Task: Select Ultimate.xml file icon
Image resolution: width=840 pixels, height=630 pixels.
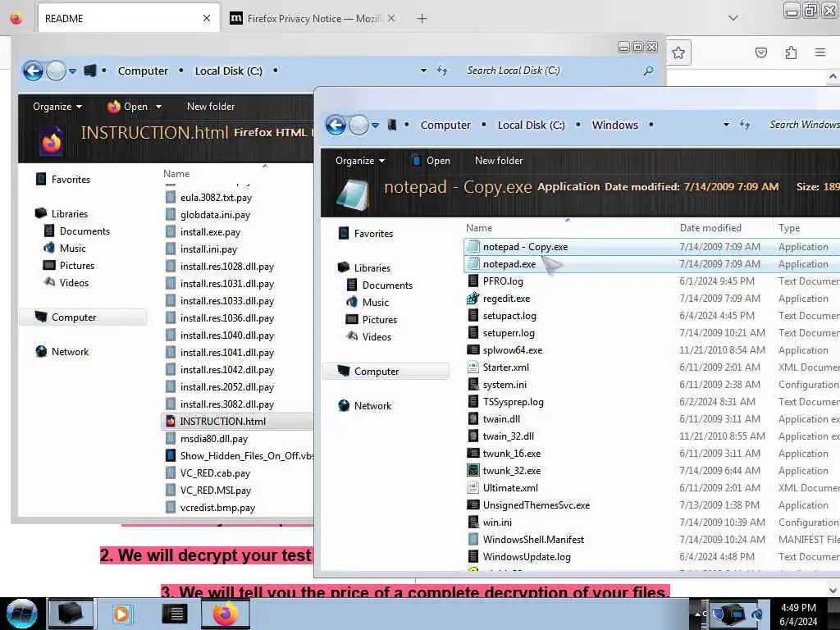Action: tap(473, 487)
